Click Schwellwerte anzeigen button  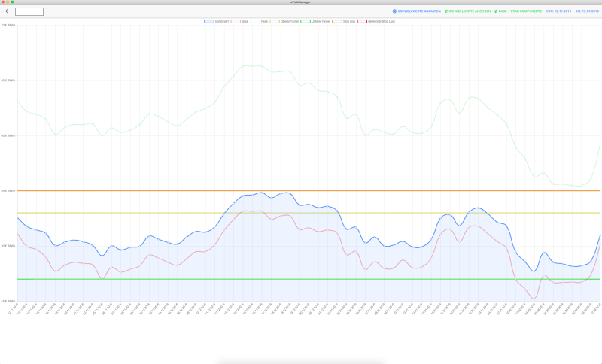(468, 11)
